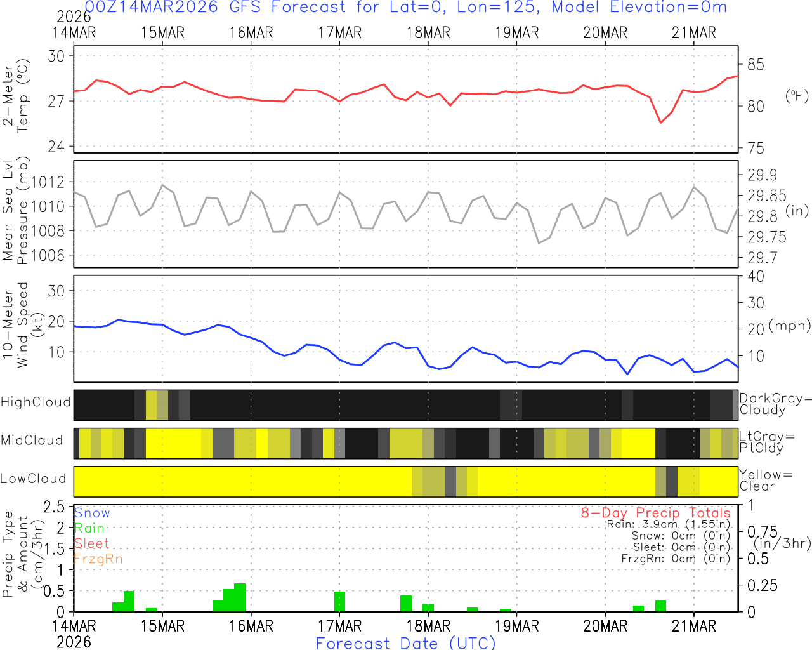Viewport: 812px width, 650px height.
Task: Click the Forecast Date (UTC) axis title
Action: pos(405,643)
